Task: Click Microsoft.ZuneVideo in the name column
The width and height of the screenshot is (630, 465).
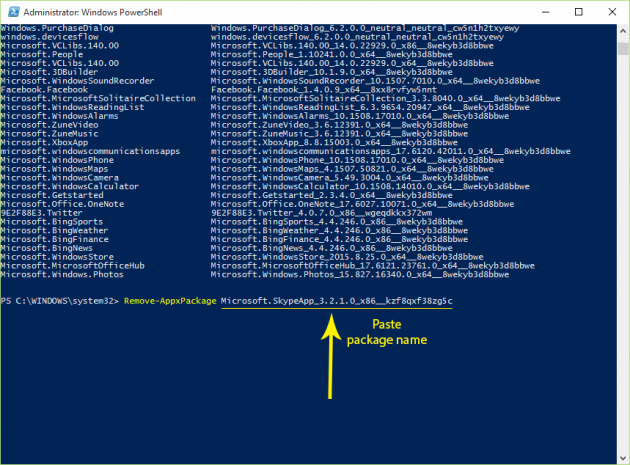Action: (x=49, y=125)
